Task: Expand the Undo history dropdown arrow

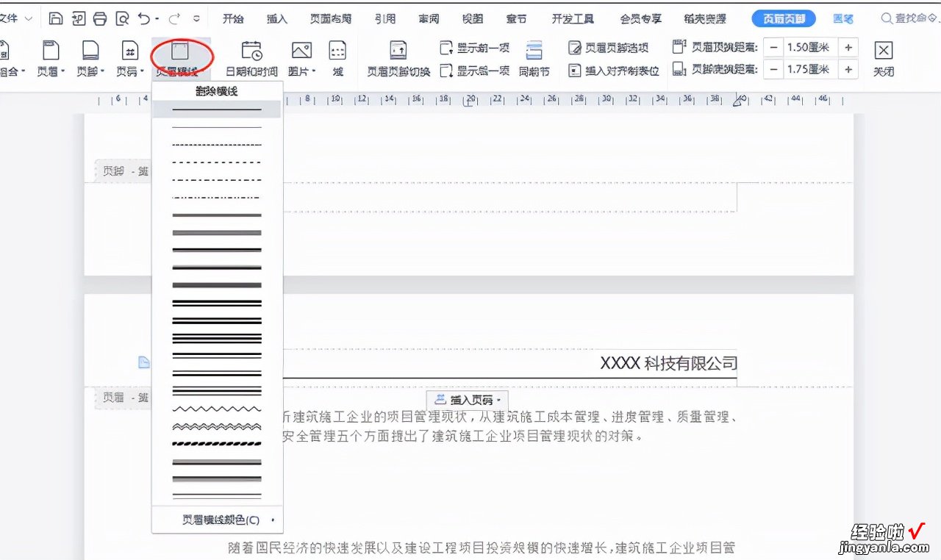Action: [x=159, y=19]
